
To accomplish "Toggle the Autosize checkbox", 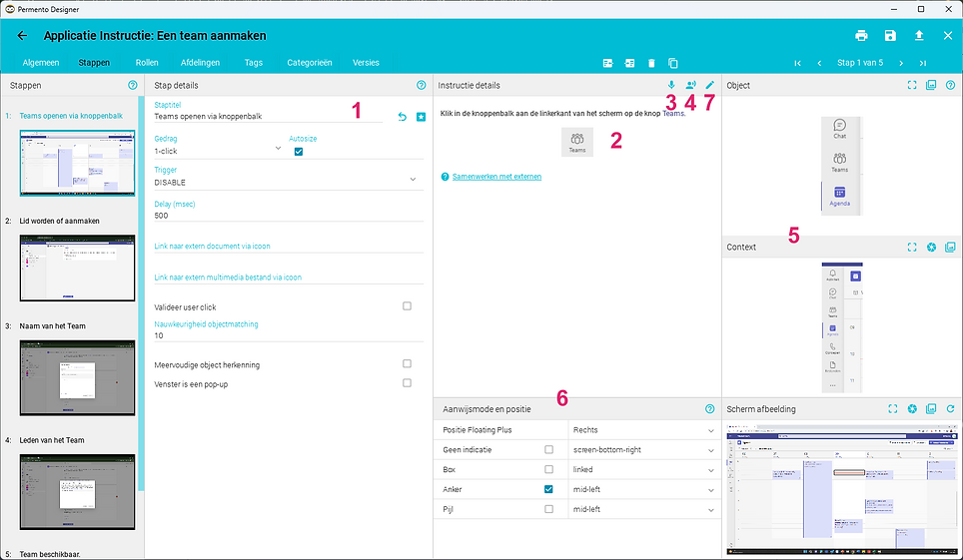I will pyautogui.click(x=299, y=152).
